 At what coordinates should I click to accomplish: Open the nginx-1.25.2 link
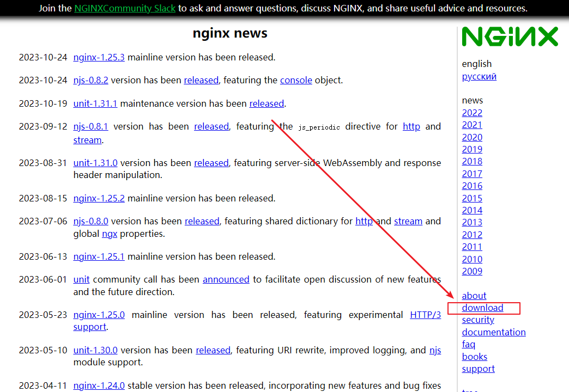click(x=99, y=198)
